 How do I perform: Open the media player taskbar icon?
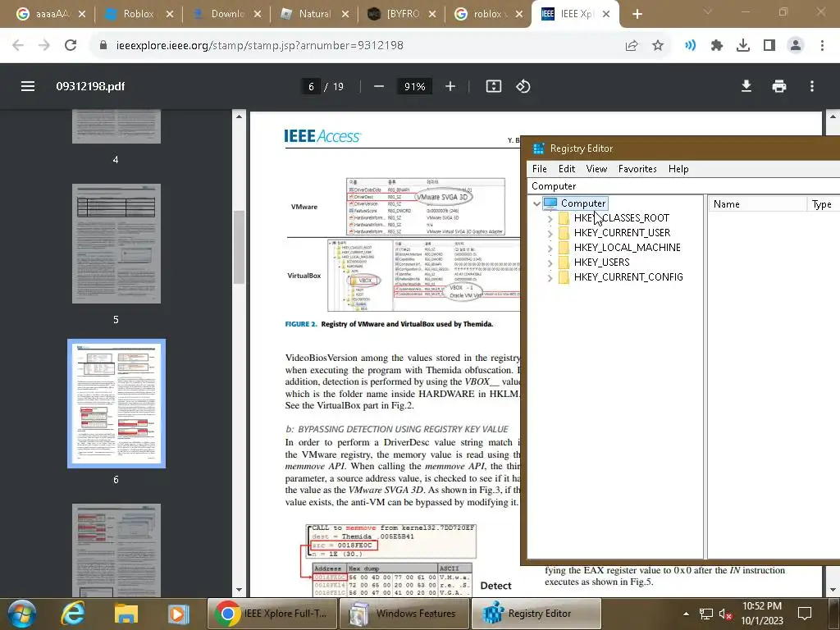pyautogui.click(x=178, y=614)
